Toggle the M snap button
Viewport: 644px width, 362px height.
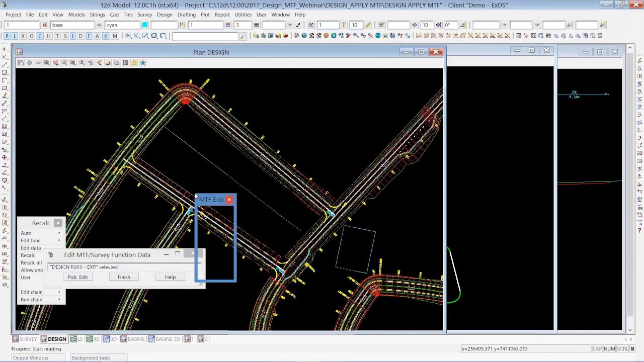[x=115, y=36]
